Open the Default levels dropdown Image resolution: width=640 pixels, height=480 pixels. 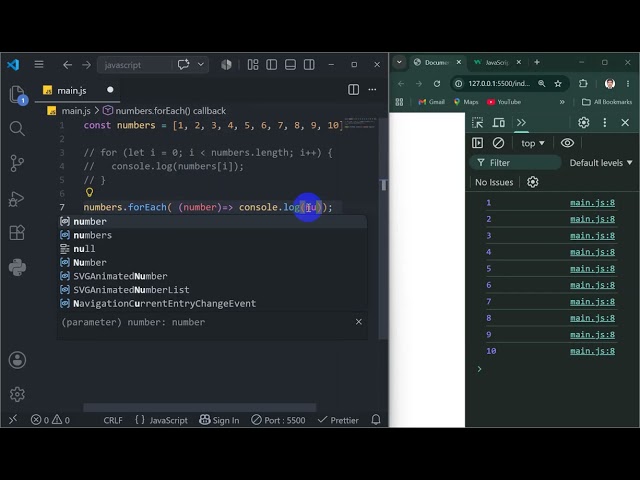[x=600, y=163]
